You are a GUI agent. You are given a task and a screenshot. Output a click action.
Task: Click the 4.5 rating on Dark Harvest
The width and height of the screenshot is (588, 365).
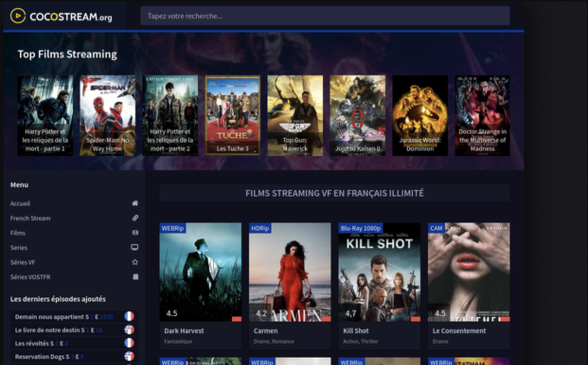coord(171,313)
